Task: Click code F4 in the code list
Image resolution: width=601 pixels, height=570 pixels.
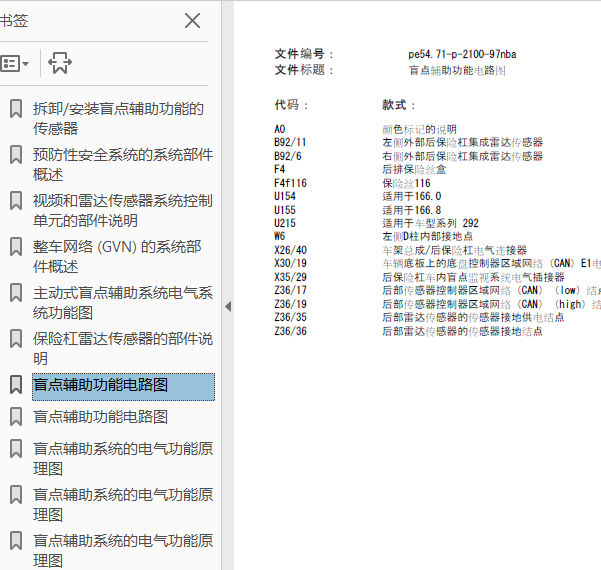Action: (x=280, y=169)
